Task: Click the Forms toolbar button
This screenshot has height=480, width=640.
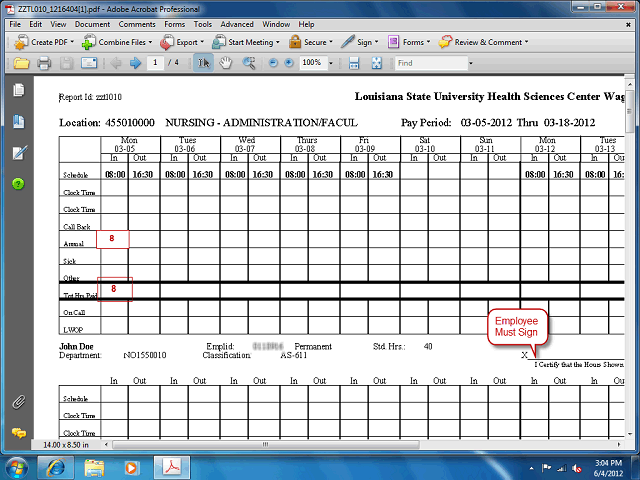Action: click(x=409, y=42)
